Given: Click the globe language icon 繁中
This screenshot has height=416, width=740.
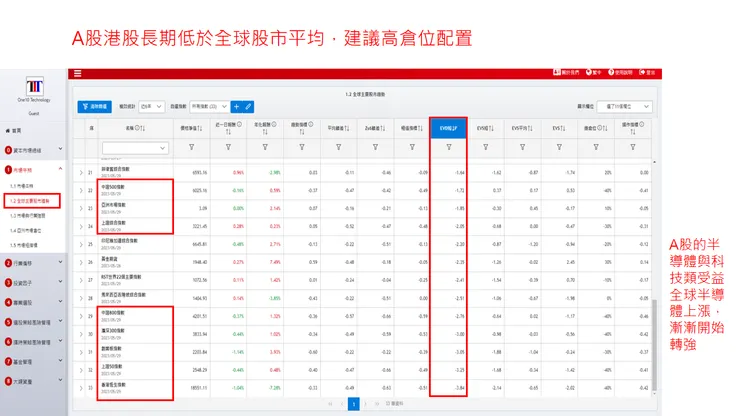Looking at the screenshot, I should [x=589, y=72].
